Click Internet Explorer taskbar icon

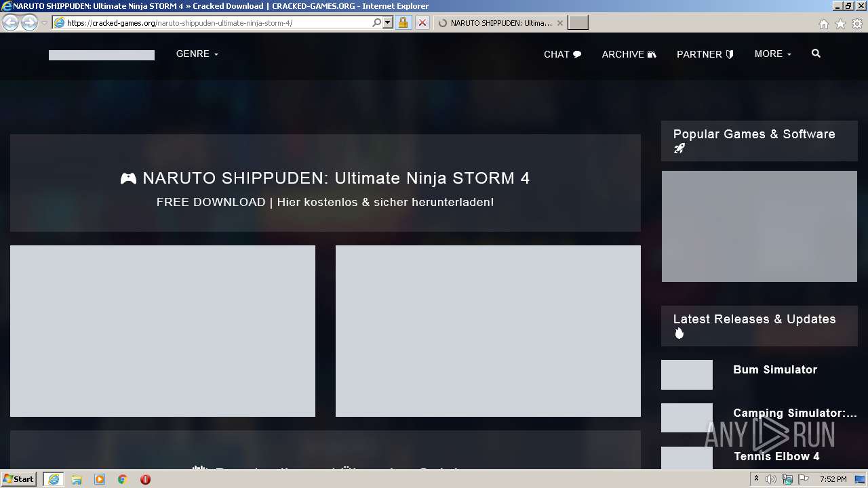pos(54,479)
